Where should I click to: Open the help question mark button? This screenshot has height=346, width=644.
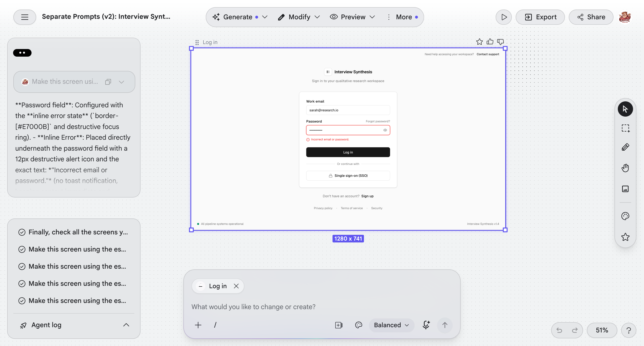coord(629,330)
